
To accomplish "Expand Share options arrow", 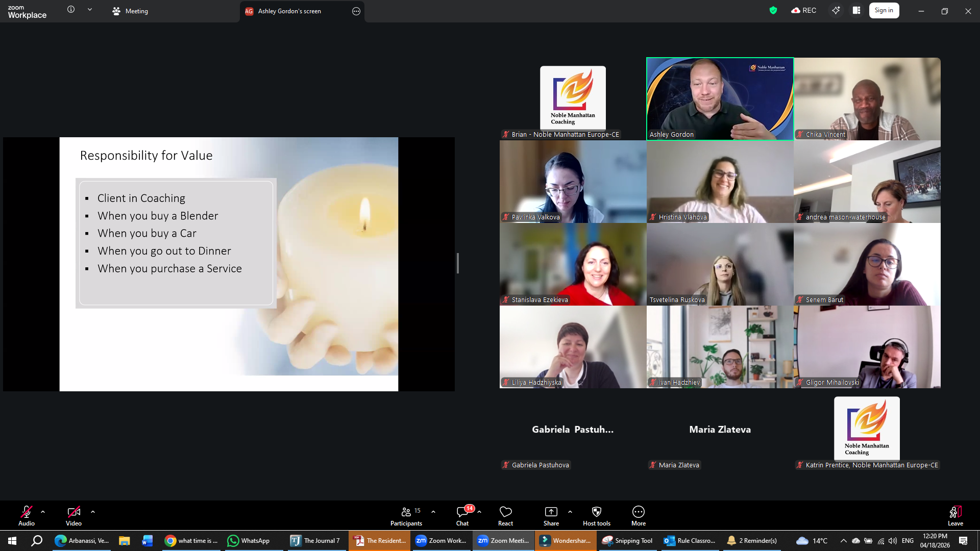I will [570, 511].
